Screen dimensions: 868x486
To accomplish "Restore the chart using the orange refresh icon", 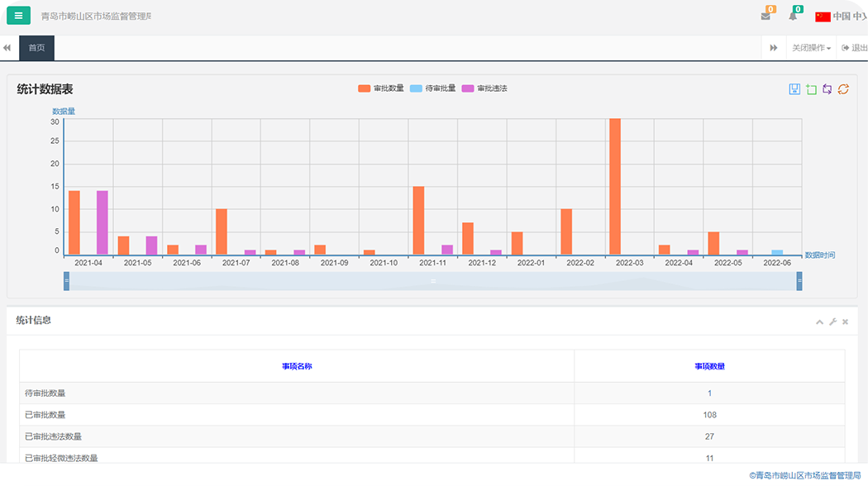I will click(843, 89).
